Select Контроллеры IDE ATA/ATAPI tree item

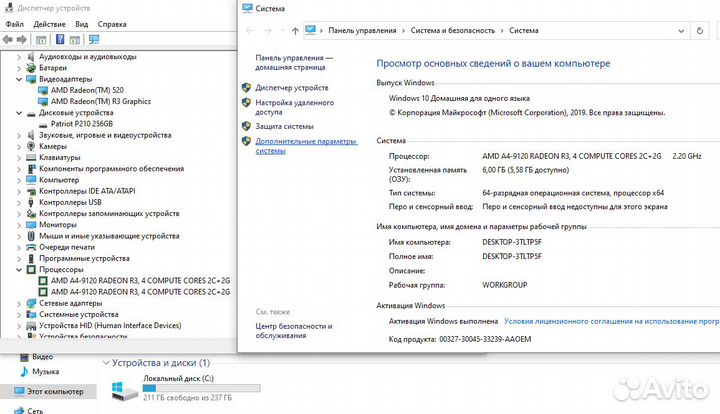point(87,191)
